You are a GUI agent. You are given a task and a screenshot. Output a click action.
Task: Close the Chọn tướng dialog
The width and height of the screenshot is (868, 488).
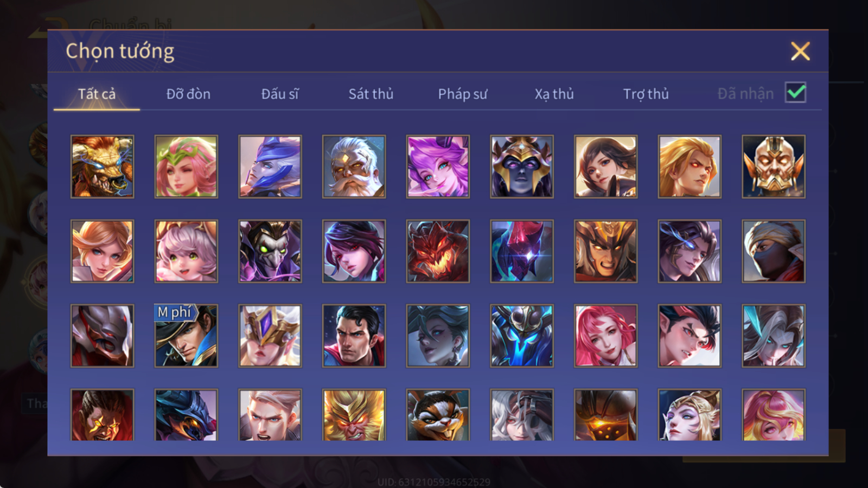800,52
